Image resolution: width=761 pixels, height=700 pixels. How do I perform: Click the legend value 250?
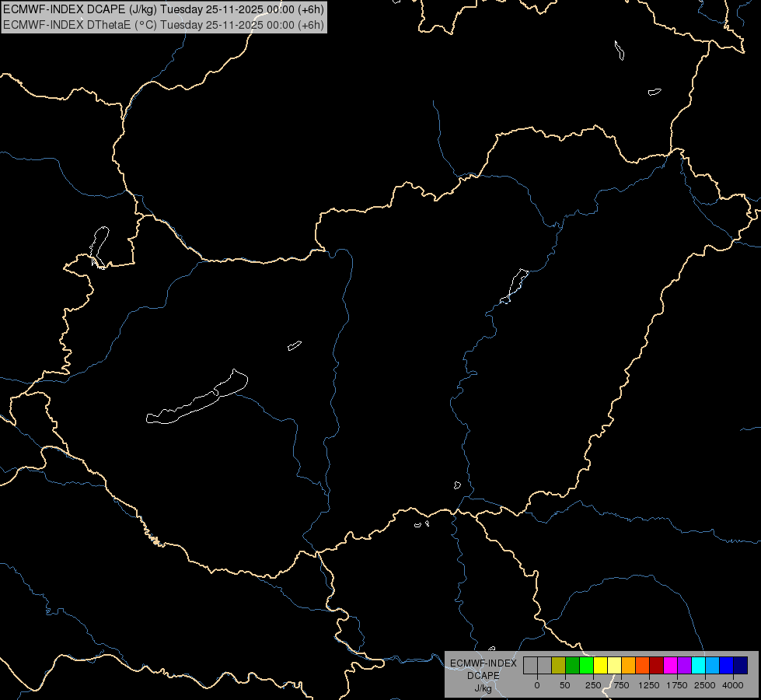tap(593, 685)
